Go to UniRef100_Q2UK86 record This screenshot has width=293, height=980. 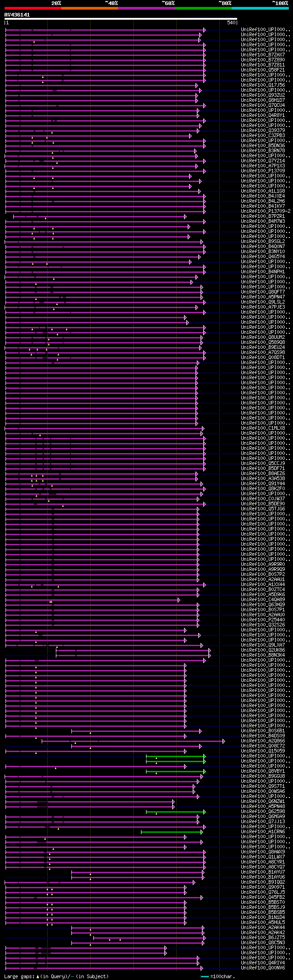pyautogui.click(x=263, y=650)
